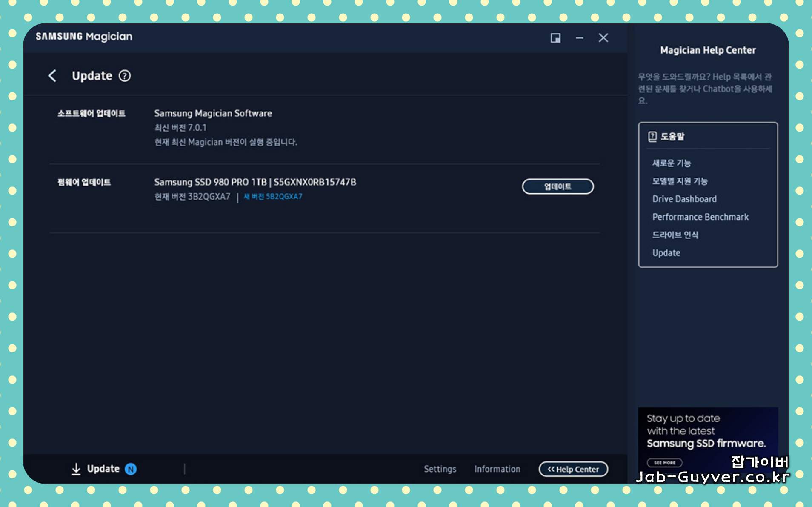Go back using the arrow next to Update

pyautogui.click(x=52, y=76)
